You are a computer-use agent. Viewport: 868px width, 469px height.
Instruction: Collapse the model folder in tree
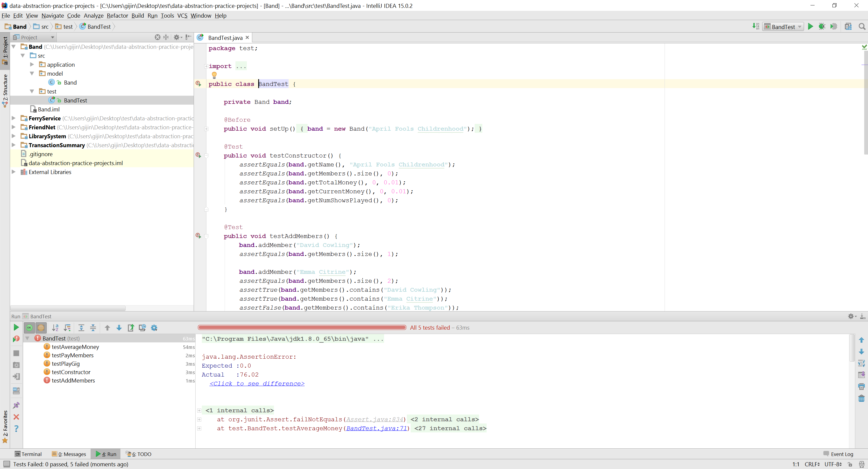pos(32,73)
